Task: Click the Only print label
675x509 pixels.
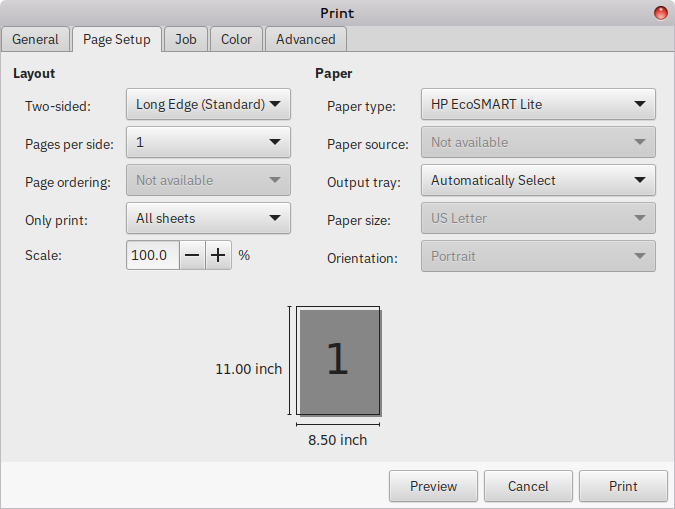Action: [56, 220]
